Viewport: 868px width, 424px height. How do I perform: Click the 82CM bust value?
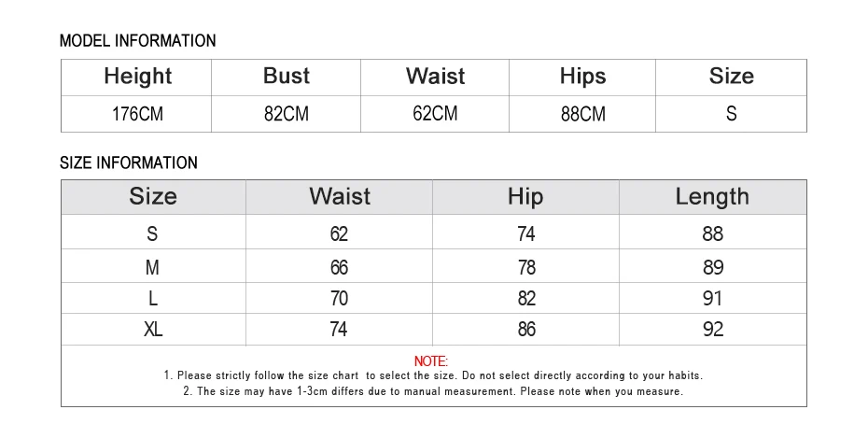(287, 114)
